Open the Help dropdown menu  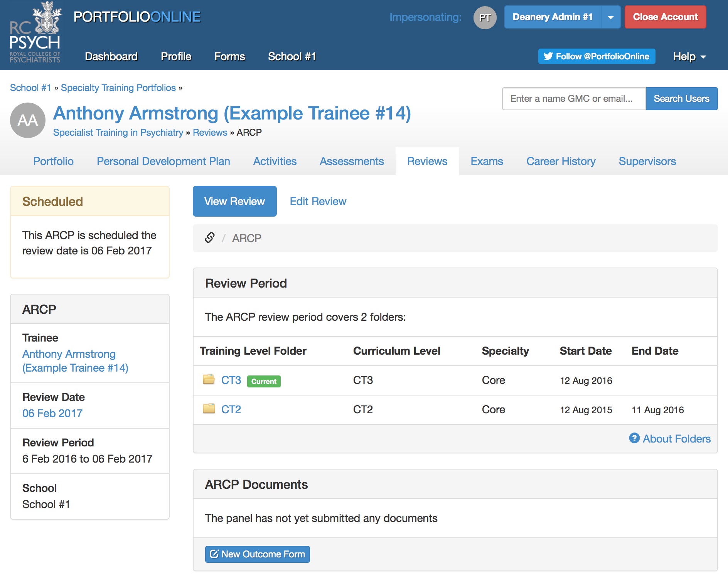click(x=689, y=57)
